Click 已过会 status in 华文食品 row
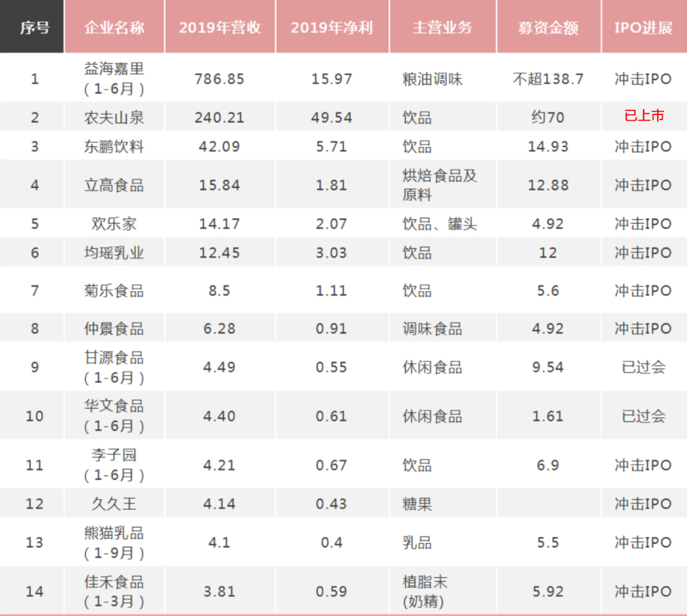The image size is (687, 616). coord(644,416)
